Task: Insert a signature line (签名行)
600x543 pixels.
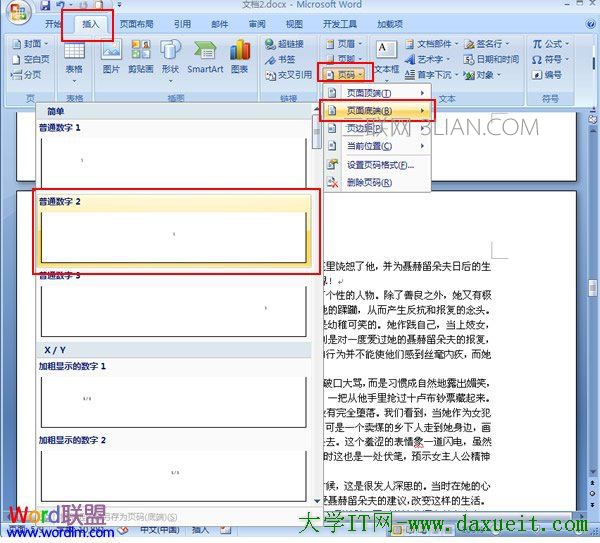Action: tap(487, 44)
